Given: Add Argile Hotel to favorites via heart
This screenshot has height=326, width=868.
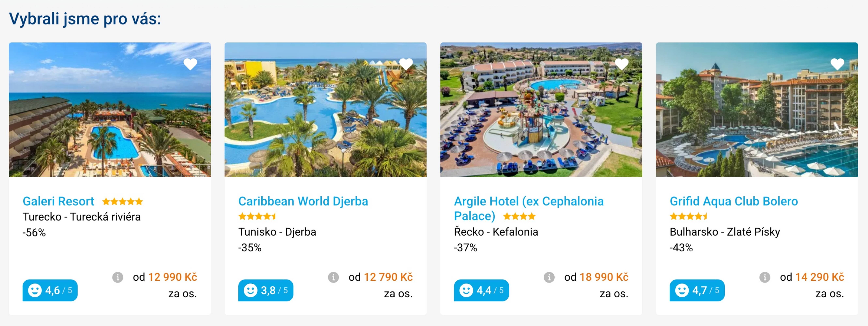Looking at the screenshot, I should point(622,64).
